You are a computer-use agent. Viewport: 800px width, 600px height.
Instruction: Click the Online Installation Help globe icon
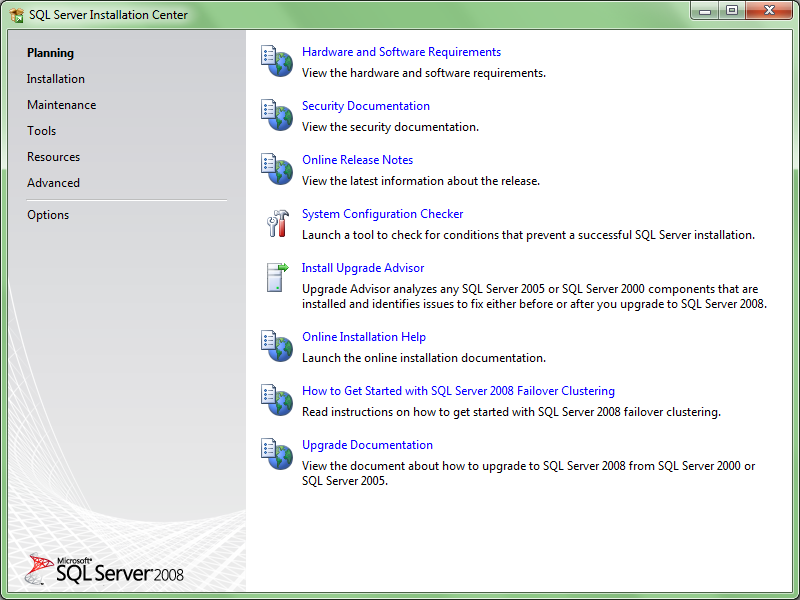pyautogui.click(x=276, y=345)
